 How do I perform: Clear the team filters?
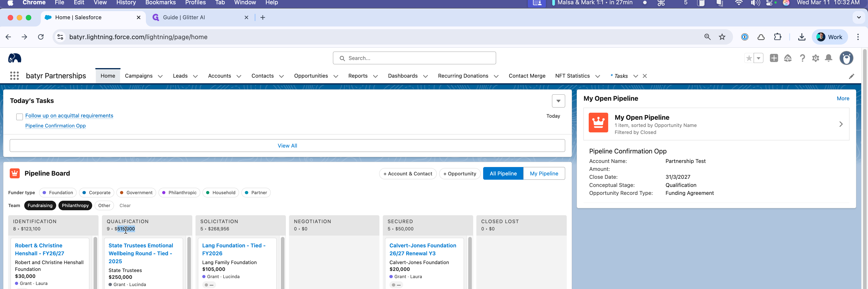pyautogui.click(x=125, y=205)
